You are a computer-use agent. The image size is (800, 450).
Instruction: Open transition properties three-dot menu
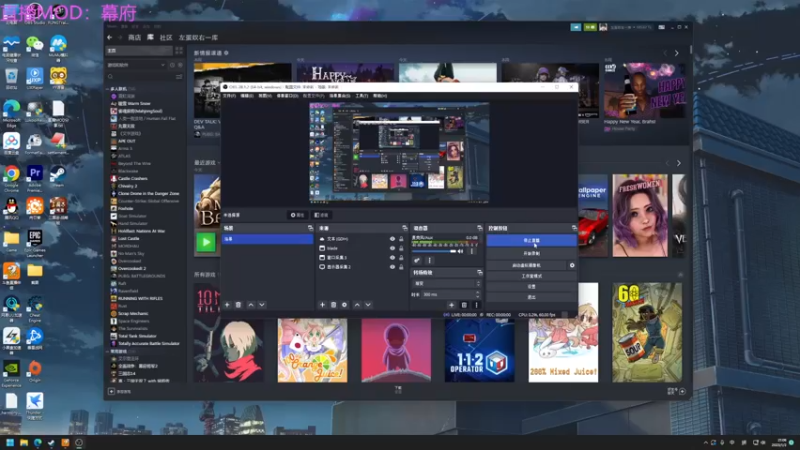pyautogui.click(x=476, y=305)
